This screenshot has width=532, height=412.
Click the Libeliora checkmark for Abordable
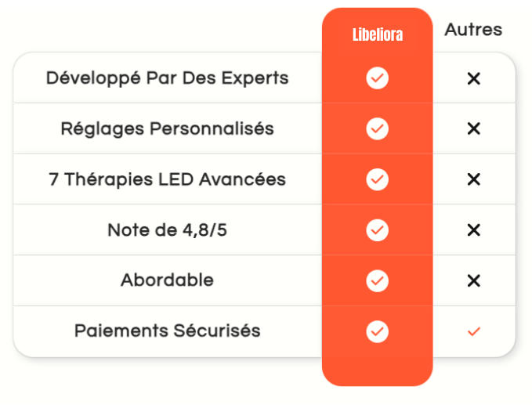pyautogui.click(x=378, y=280)
